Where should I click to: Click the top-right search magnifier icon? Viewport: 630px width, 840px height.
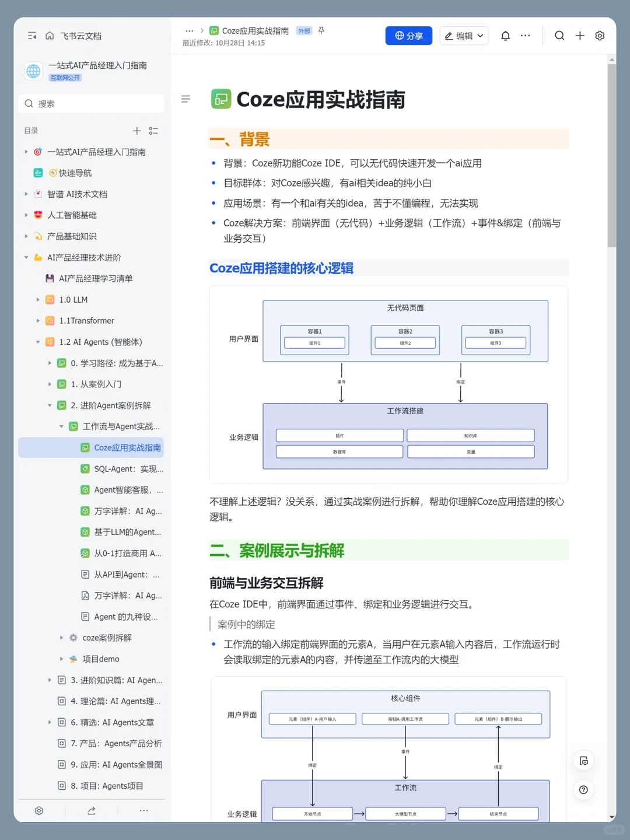tap(559, 36)
